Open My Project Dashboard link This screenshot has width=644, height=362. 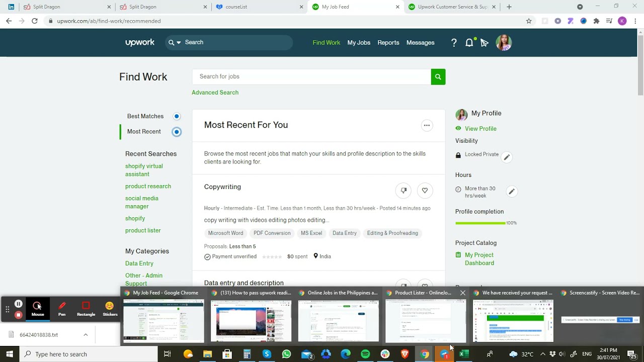click(x=479, y=259)
